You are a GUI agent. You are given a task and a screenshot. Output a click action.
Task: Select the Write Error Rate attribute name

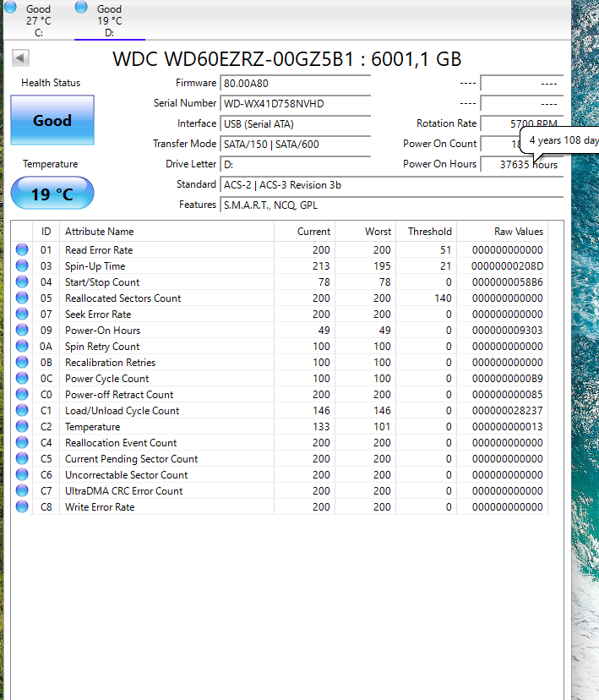click(100, 507)
